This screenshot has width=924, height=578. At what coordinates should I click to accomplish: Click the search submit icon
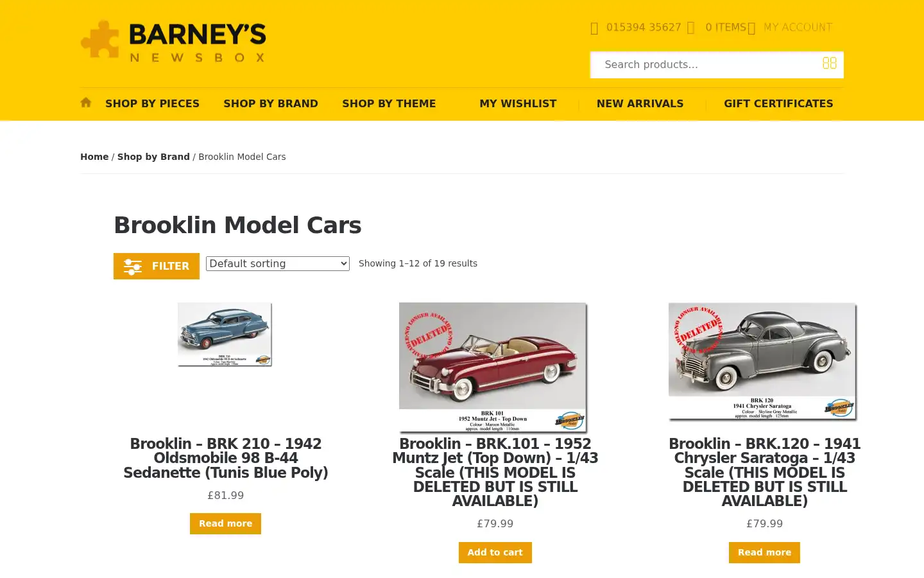(829, 63)
